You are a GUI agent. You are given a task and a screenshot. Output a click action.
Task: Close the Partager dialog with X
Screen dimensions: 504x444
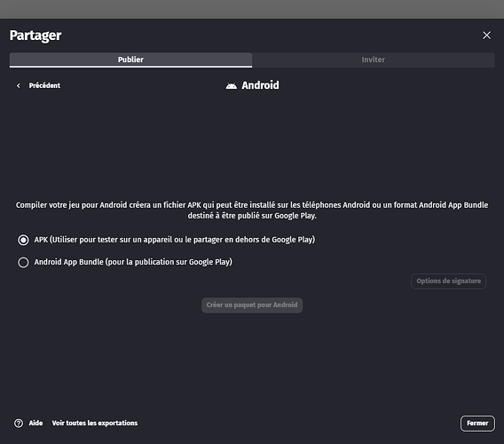click(x=486, y=35)
